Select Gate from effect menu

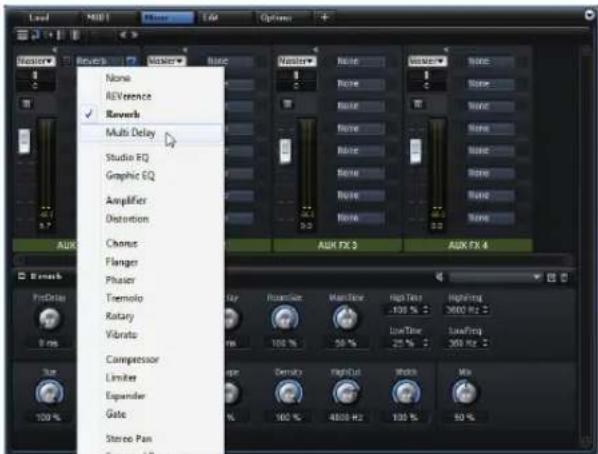(x=116, y=414)
